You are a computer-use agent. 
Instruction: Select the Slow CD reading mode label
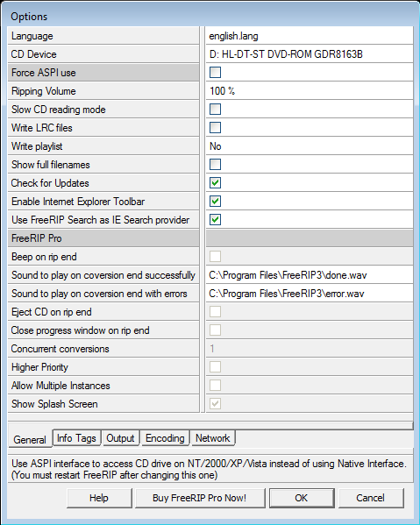pyautogui.click(x=103, y=110)
